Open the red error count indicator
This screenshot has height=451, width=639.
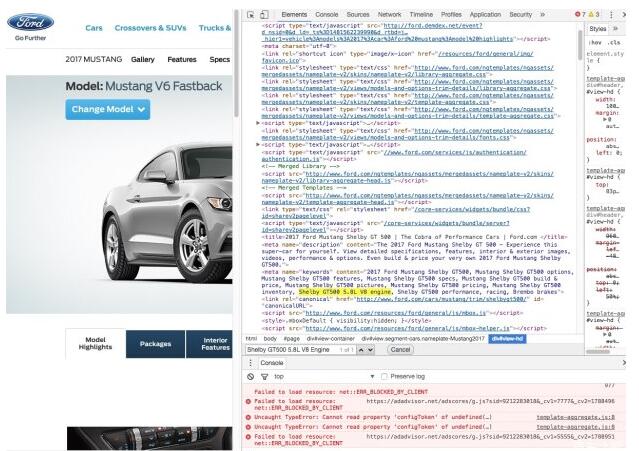(580, 14)
